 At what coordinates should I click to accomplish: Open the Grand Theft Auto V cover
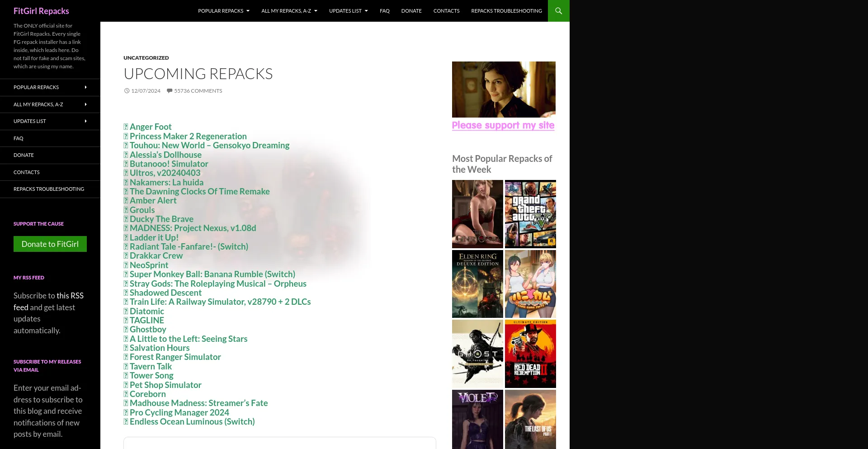[530, 214]
